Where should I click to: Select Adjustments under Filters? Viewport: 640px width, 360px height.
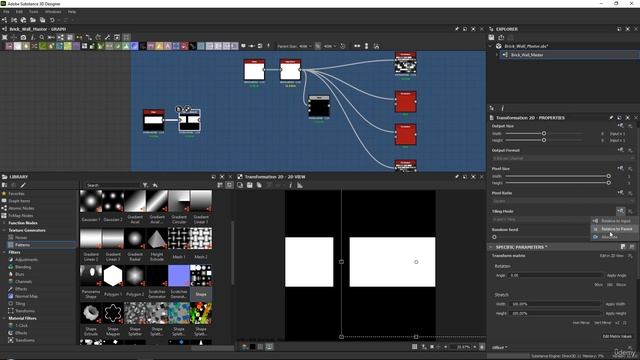(x=27, y=260)
